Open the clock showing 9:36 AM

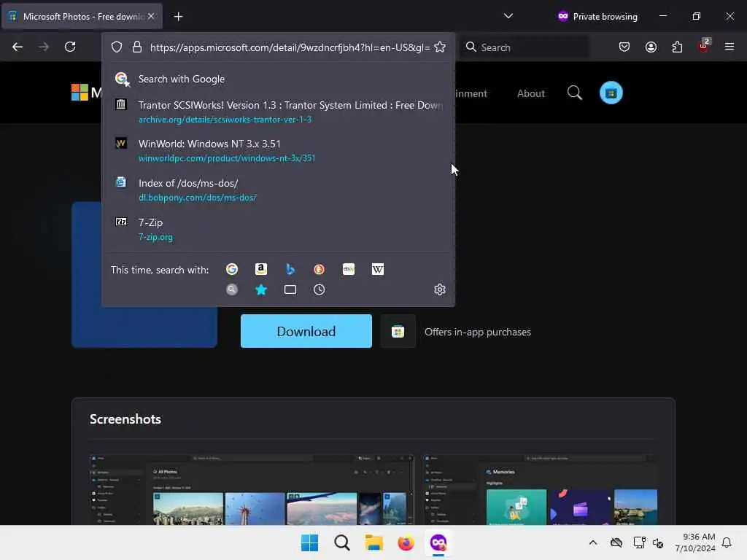pos(695,542)
